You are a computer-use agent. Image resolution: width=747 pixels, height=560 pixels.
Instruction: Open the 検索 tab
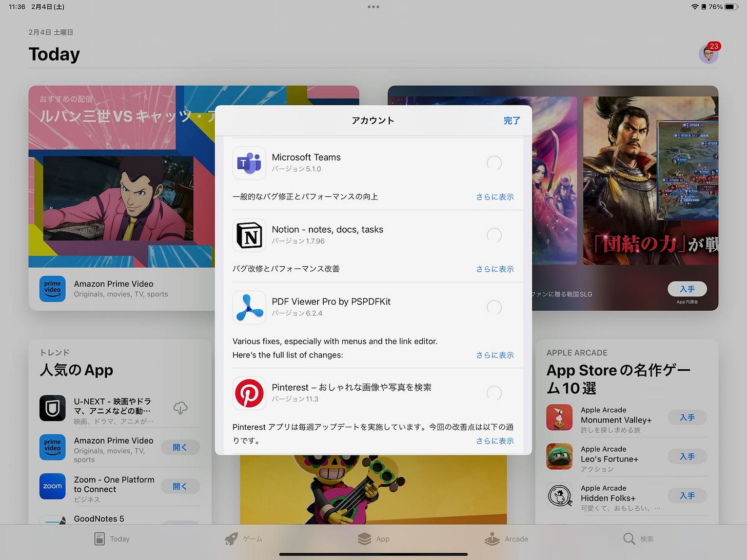638,539
